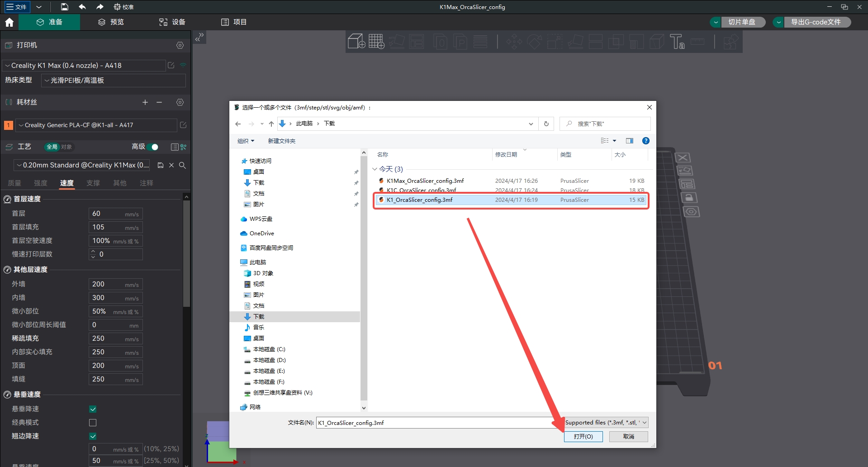Open the printer preset dropdown
Screen dimensions: 868x467
[84, 65]
